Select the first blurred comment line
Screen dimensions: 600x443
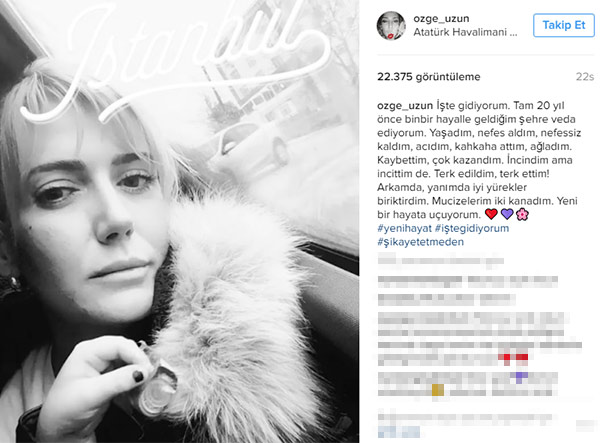point(440,261)
